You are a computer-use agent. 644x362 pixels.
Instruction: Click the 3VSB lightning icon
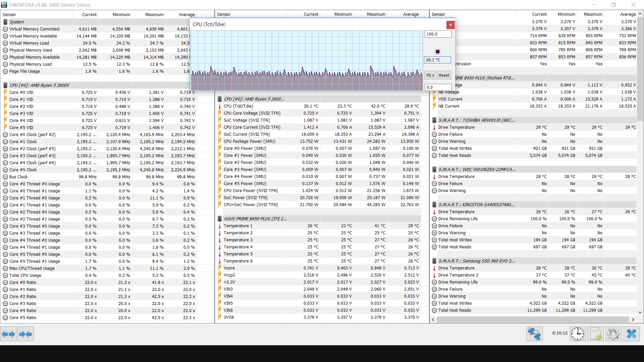point(220,317)
